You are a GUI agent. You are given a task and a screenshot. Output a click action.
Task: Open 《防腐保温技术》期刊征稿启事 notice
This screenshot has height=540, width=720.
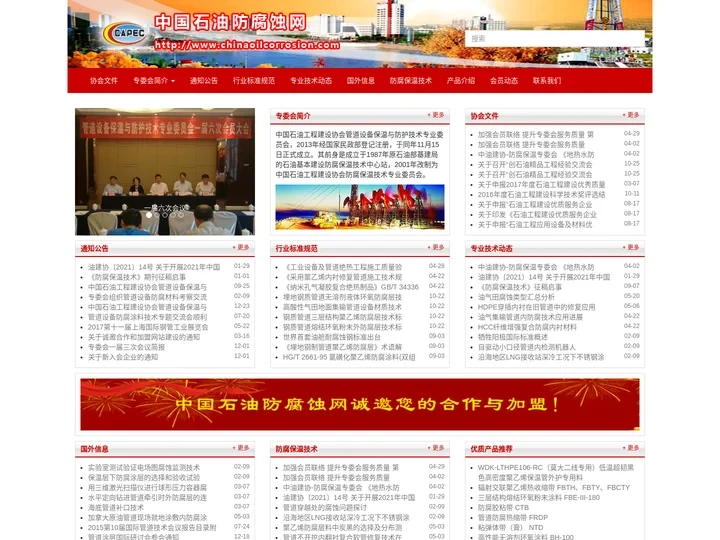137,277
